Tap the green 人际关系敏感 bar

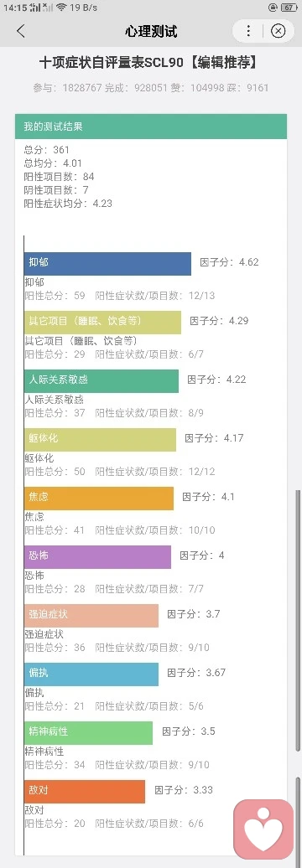[x=102, y=381]
